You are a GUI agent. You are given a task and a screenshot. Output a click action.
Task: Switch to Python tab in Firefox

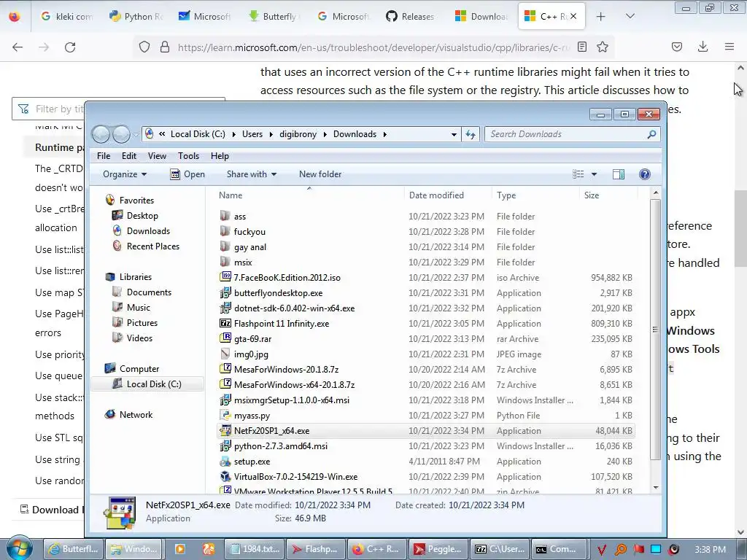point(136,16)
